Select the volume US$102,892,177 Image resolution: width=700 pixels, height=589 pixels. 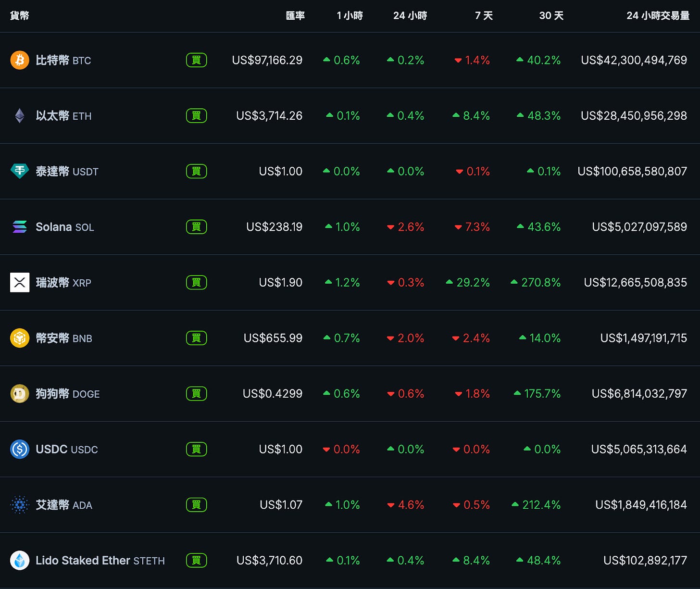click(x=645, y=560)
